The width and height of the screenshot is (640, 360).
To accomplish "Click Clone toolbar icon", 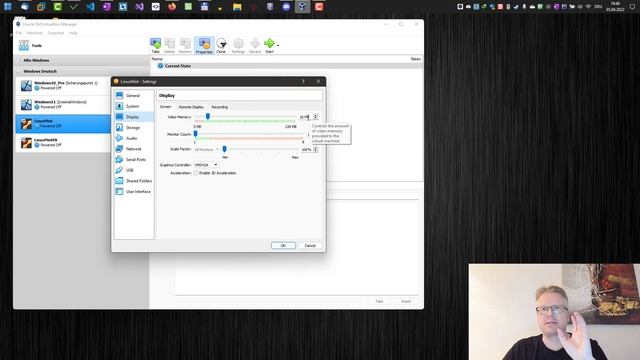I will (221, 45).
